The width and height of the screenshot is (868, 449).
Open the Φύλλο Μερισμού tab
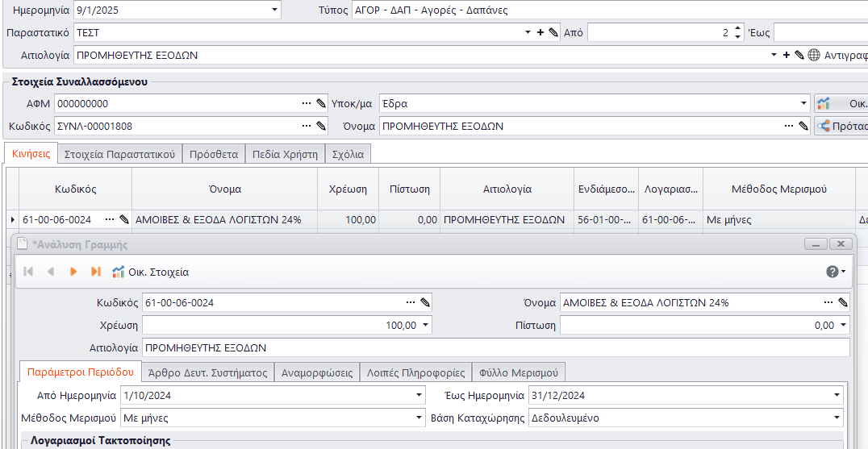(518, 372)
